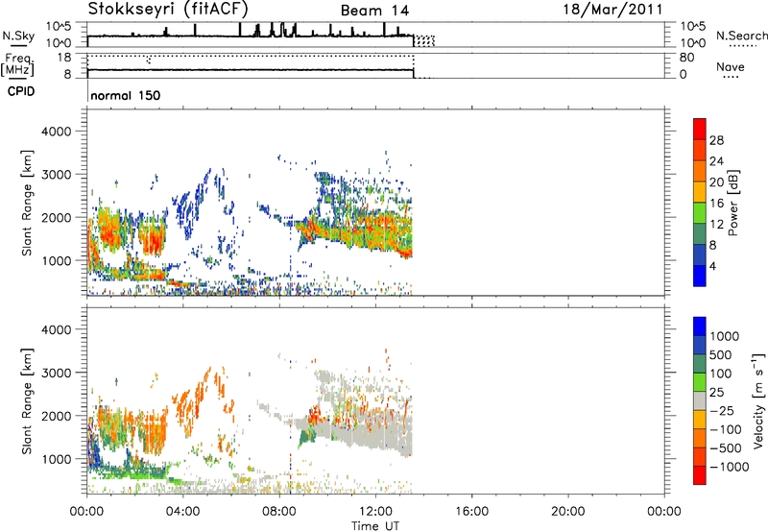Click the normal 150 CPID text
768x532 pixels.
tap(126, 95)
